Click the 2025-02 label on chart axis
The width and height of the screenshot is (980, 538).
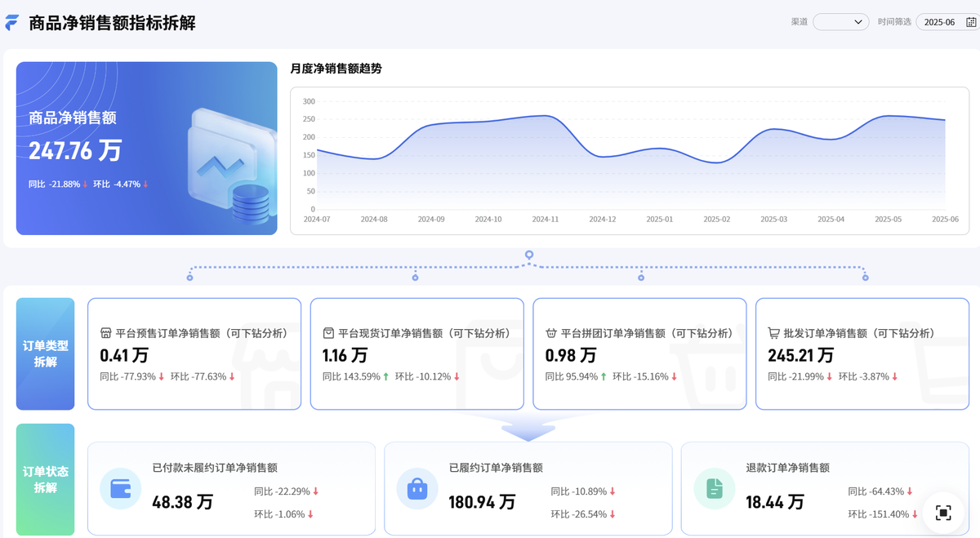coord(717,219)
